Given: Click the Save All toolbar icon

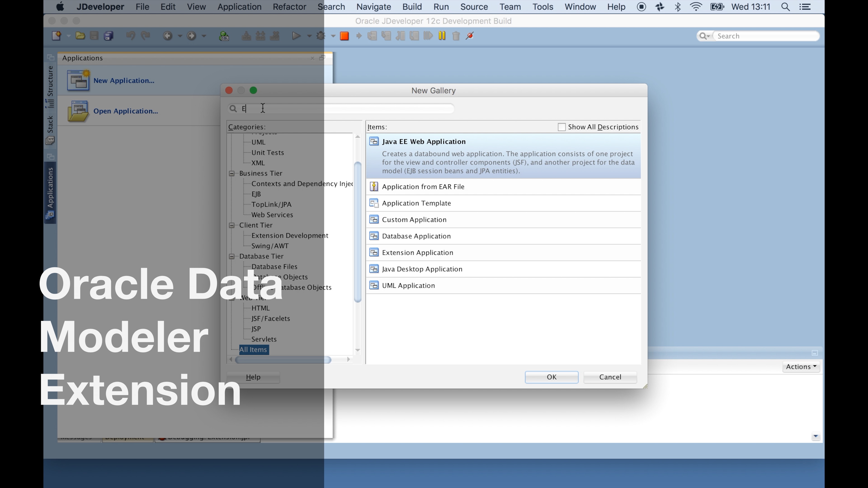Looking at the screenshot, I should coord(108,36).
